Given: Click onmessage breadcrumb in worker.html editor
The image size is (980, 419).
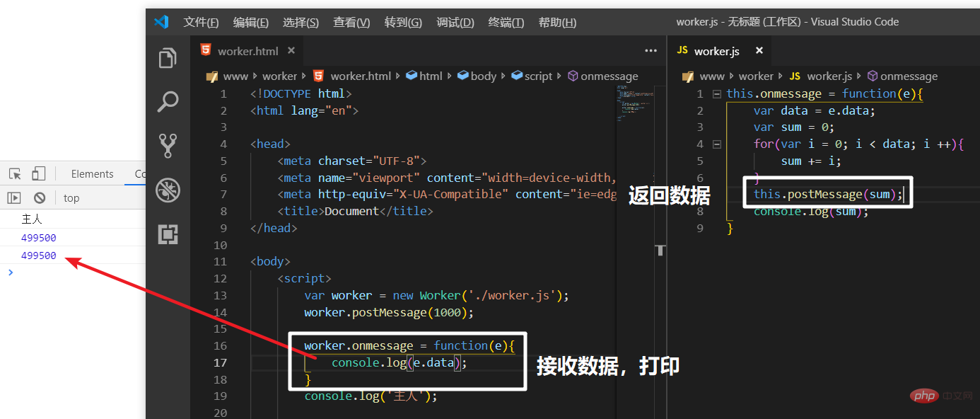Looking at the screenshot, I should click(609, 76).
